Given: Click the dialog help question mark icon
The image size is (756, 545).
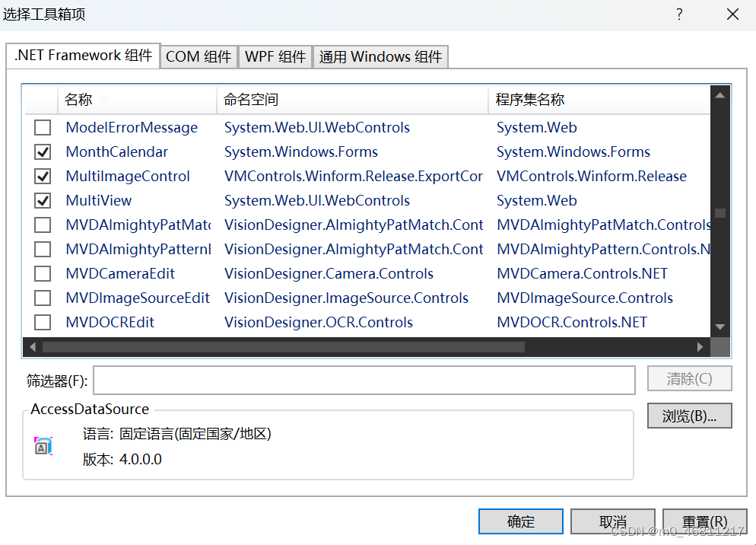Looking at the screenshot, I should tap(678, 14).
